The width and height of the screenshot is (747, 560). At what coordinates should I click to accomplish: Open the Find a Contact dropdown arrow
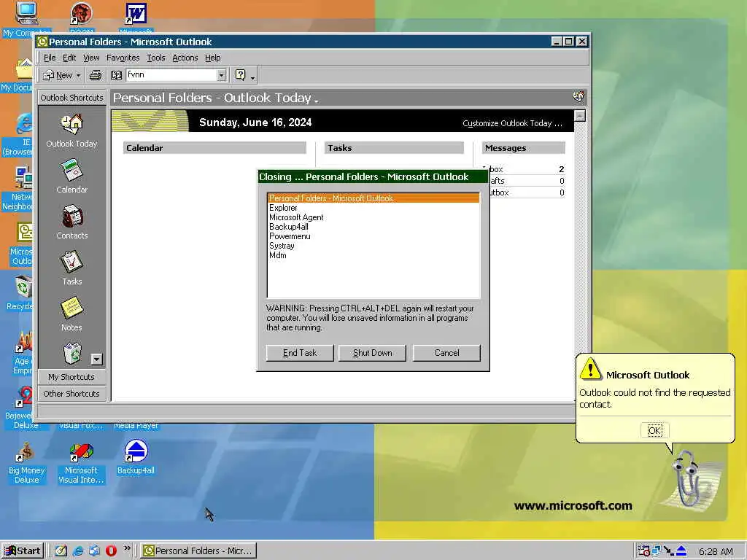(x=221, y=75)
